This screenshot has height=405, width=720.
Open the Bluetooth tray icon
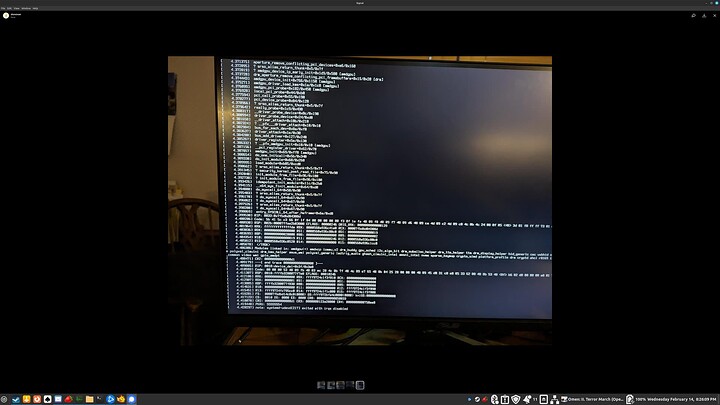click(495, 399)
